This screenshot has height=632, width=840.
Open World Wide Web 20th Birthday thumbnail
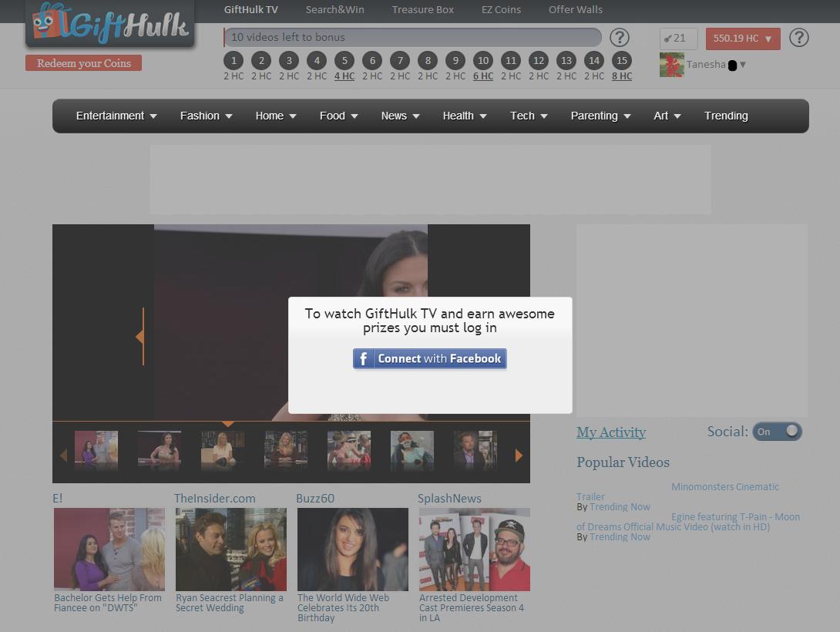(352, 550)
